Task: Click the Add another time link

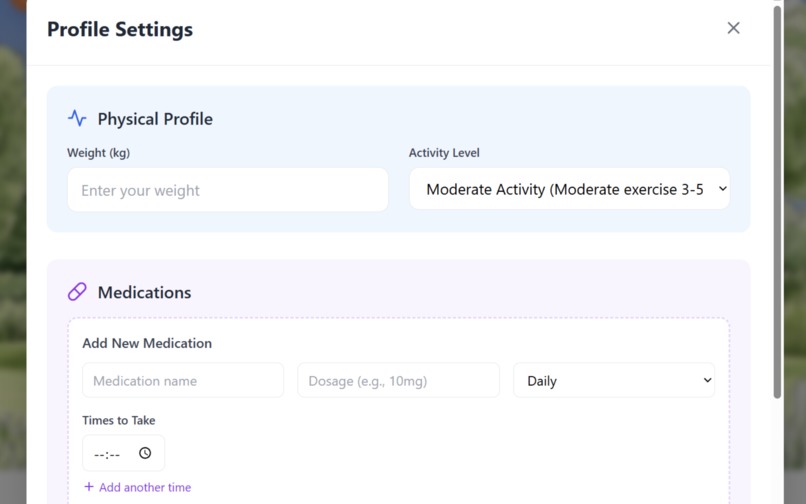Action: point(137,487)
